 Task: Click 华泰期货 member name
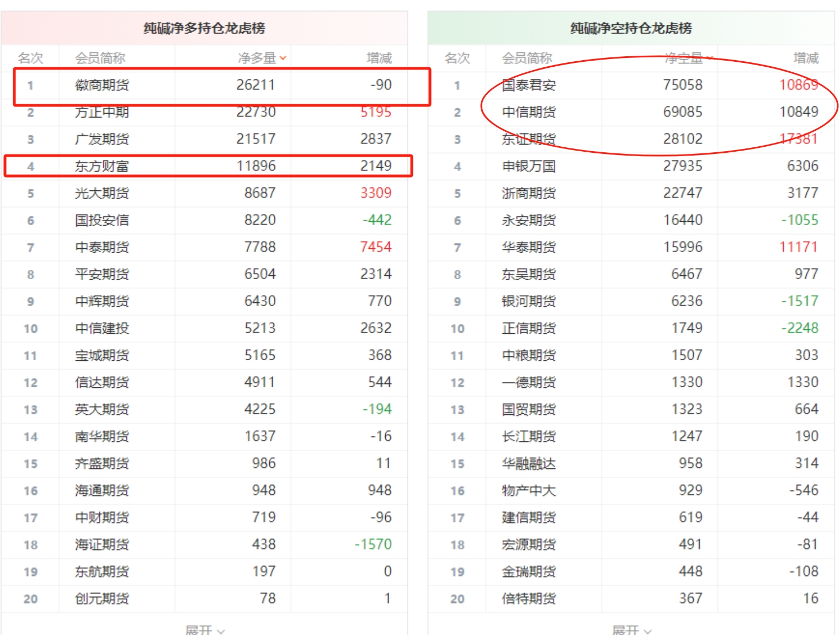point(529,247)
